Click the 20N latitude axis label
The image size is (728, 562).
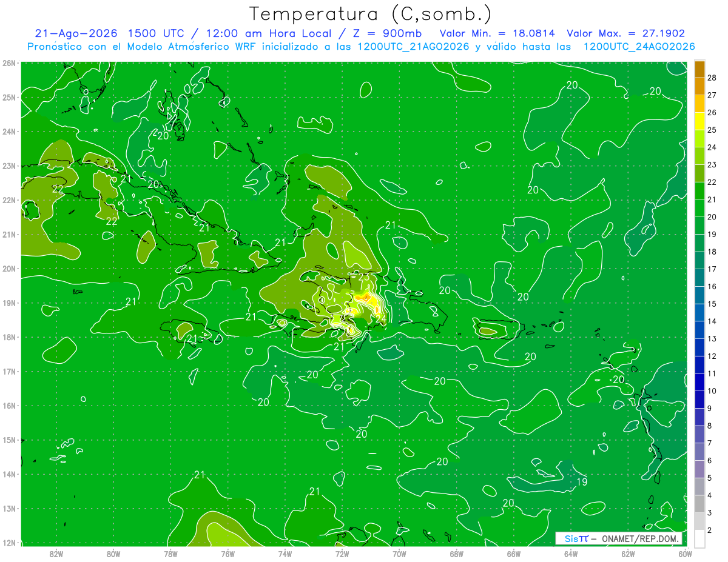[9, 269]
